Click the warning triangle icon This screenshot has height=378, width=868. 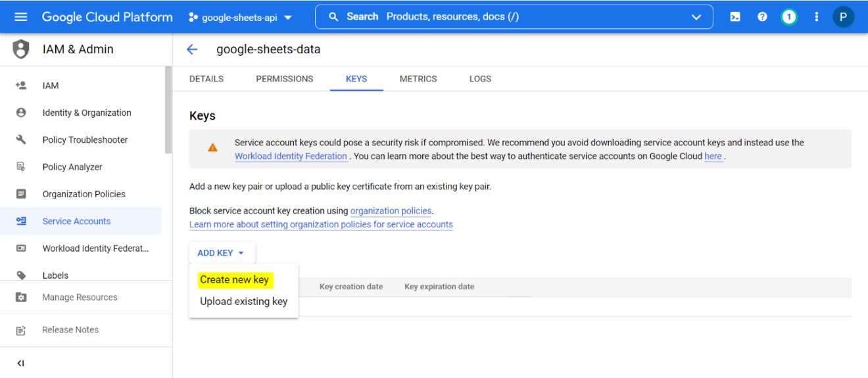click(212, 149)
